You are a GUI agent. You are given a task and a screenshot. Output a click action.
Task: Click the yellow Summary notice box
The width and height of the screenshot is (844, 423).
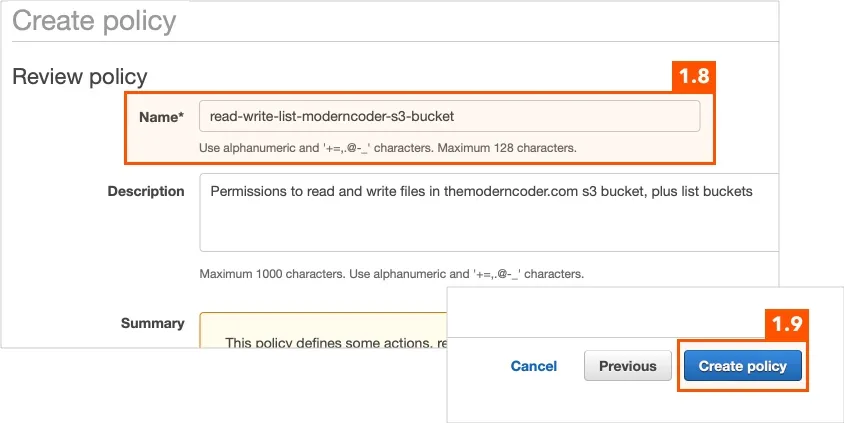323,330
